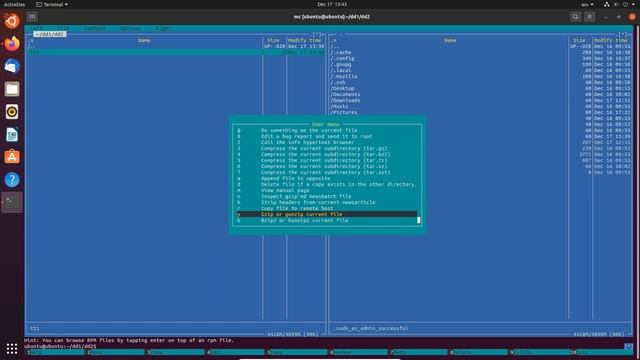Image resolution: width=640 pixels, height=360 pixels.
Task: Open Ubuntu Software store icon
Action: click(12, 157)
